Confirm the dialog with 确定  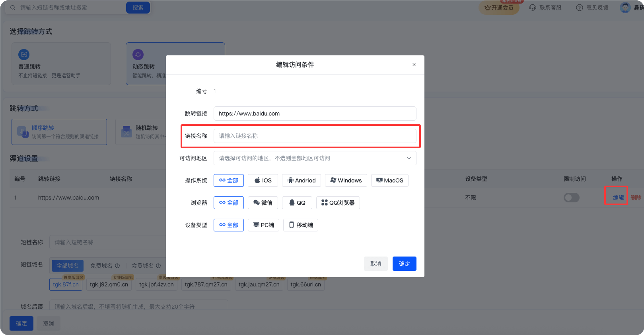405,264
